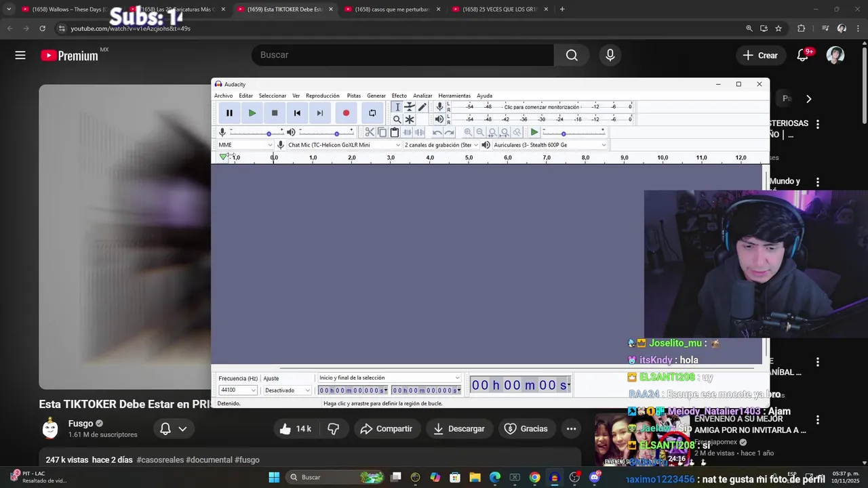Open the YouTube hamburger guide menu

click(20, 56)
